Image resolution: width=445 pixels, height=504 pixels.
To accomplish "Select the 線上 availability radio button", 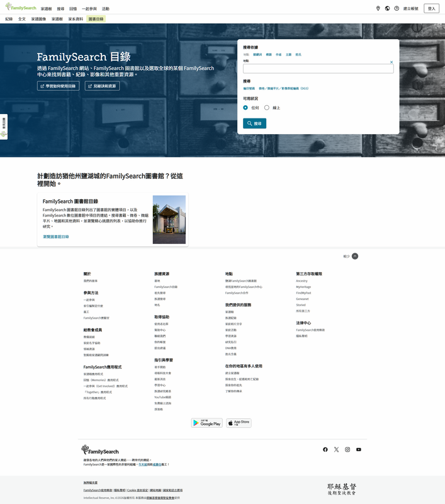I will 266,108.
